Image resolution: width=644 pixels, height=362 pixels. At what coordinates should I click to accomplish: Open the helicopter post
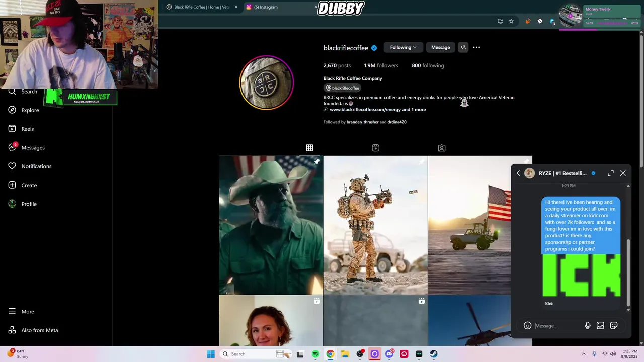469,320
